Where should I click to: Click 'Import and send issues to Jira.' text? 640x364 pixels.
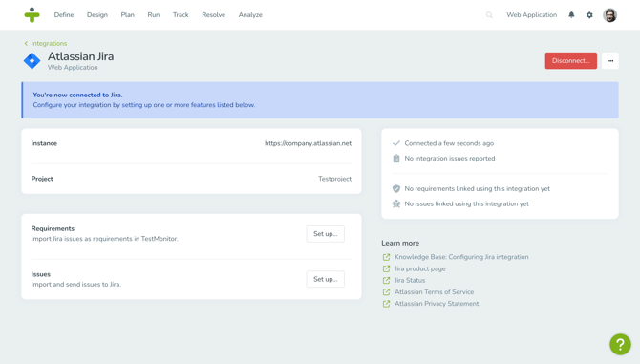pyautogui.click(x=75, y=284)
